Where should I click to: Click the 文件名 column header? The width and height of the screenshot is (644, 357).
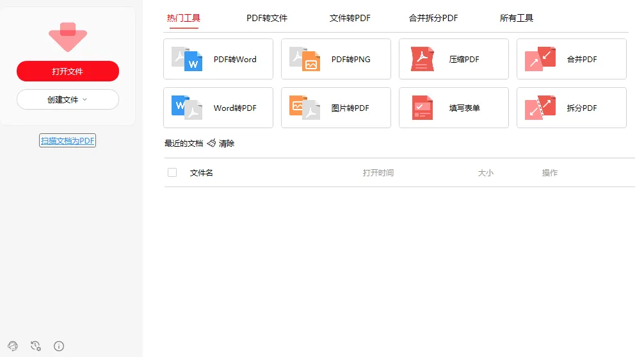[x=201, y=173]
